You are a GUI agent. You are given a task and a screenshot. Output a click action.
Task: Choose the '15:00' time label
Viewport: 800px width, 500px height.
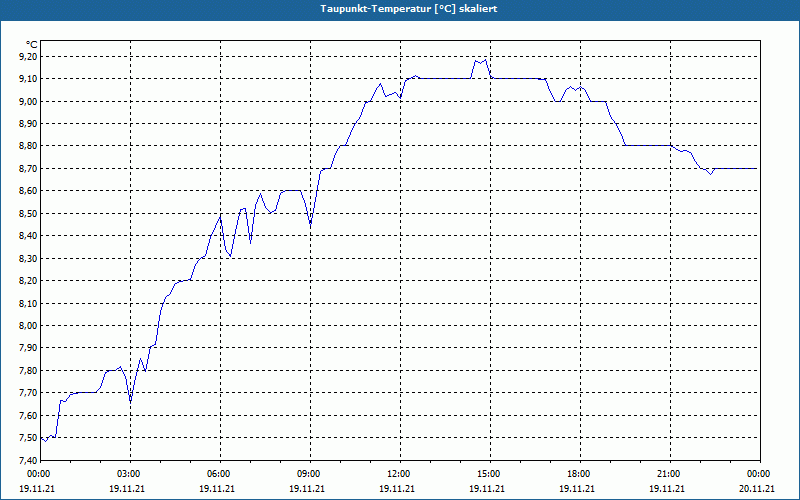pyautogui.click(x=488, y=474)
